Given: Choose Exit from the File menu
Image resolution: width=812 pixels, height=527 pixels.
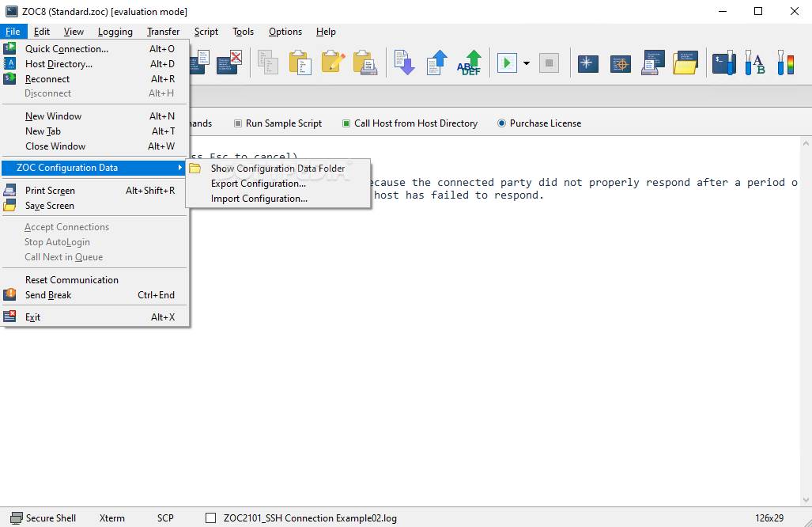Looking at the screenshot, I should tap(94, 317).
